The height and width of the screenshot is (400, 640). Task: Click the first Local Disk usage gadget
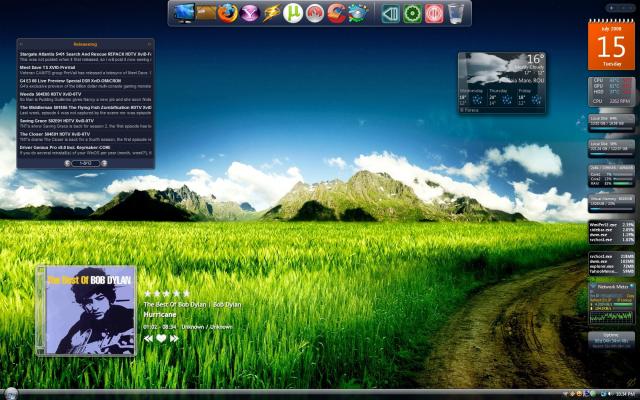tap(611, 123)
